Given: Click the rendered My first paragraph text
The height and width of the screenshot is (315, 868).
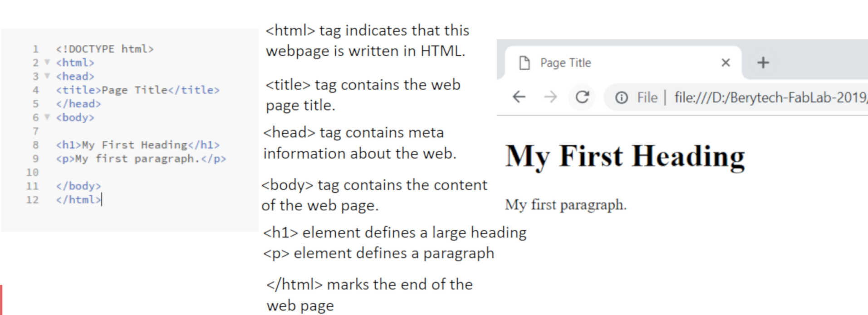Looking at the screenshot, I should pyautogui.click(x=565, y=205).
